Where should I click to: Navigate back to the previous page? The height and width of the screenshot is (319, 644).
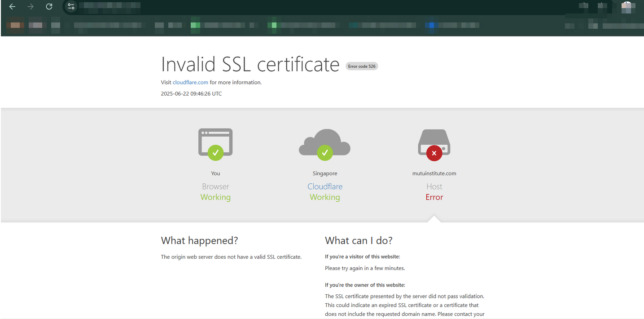(x=12, y=7)
